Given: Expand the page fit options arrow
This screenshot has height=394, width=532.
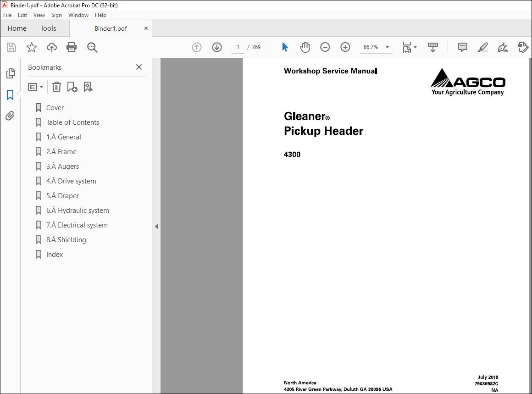Looking at the screenshot, I should pyautogui.click(x=416, y=47).
